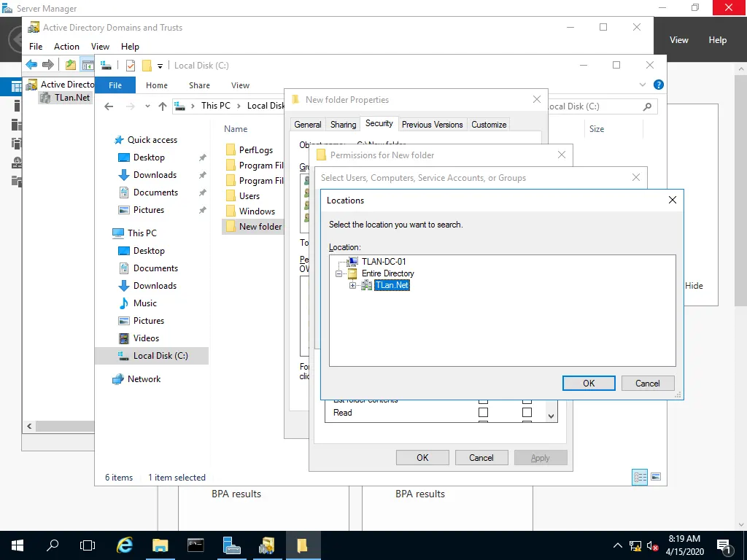The height and width of the screenshot is (560, 747).
Task: Tick the Read Deny checkbox
Action: pyautogui.click(x=527, y=413)
